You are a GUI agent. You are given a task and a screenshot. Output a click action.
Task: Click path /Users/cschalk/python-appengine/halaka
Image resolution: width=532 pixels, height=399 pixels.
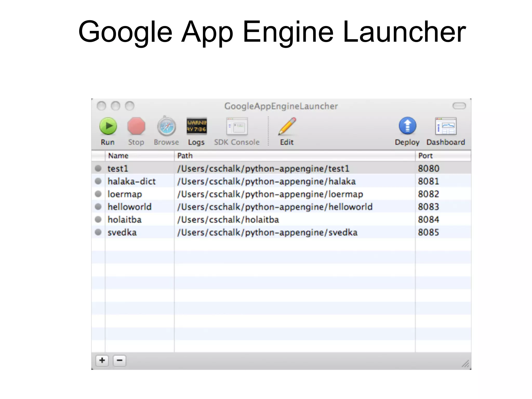(x=267, y=181)
